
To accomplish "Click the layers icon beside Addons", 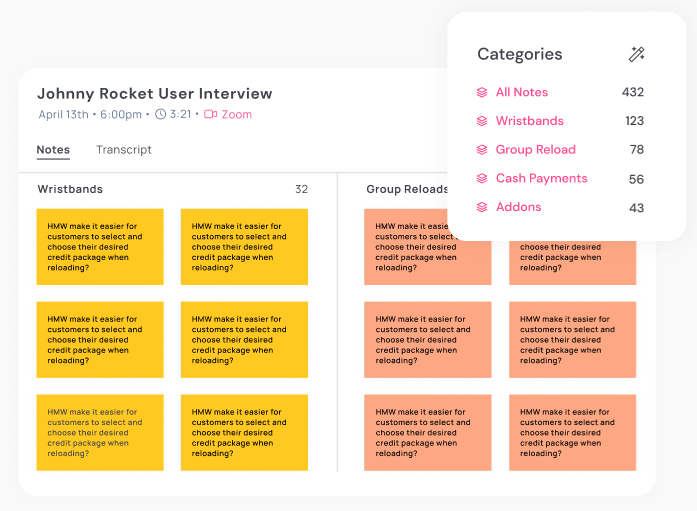I will 482,207.
